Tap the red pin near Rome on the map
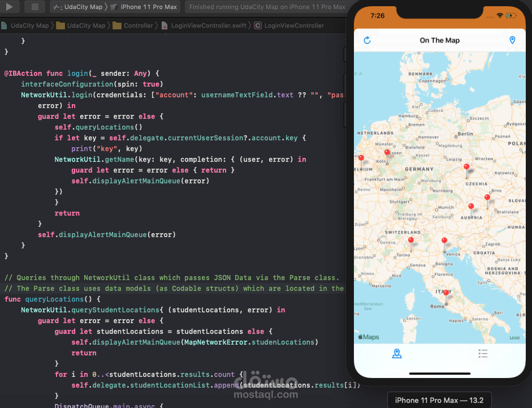532x408 pixels. tap(446, 294)
